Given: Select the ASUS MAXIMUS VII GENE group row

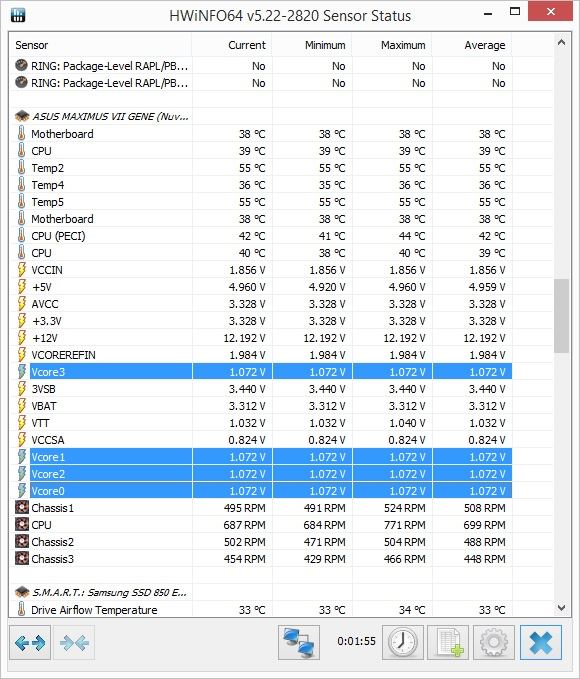Looking at the screenshot, I should tap(261, 116).
